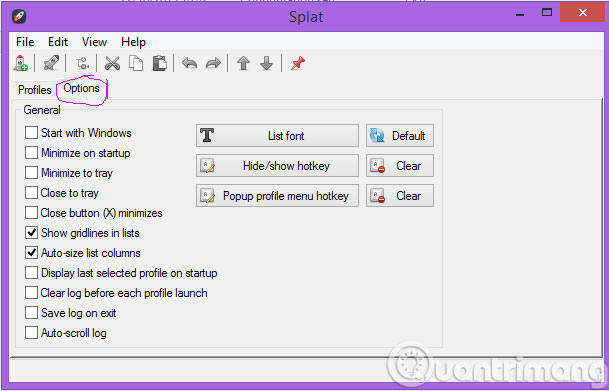Open the File menu

[x=25, y=42]
